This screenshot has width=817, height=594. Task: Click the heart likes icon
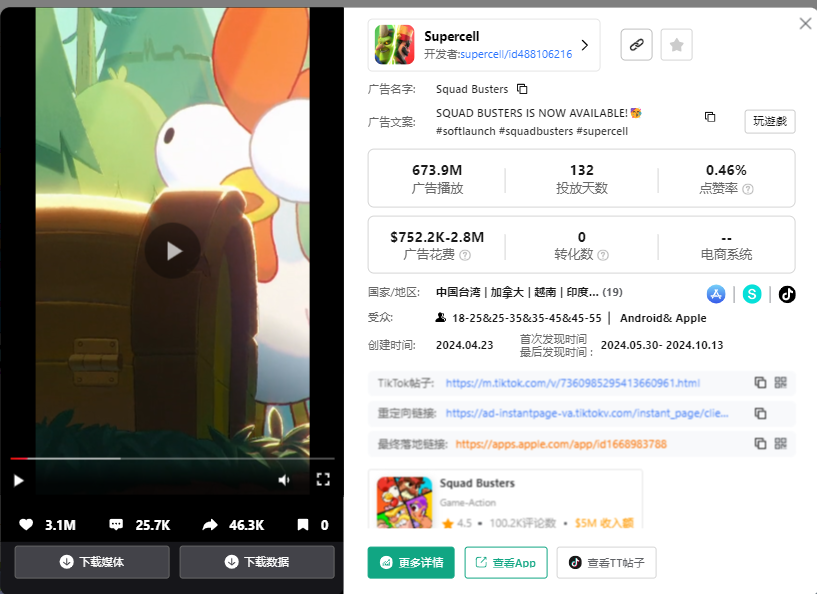(x=26, y=525)
